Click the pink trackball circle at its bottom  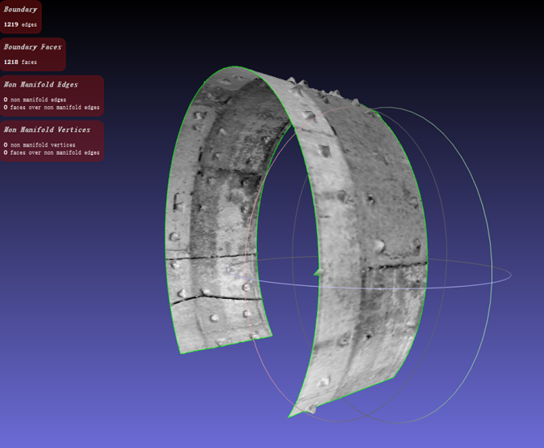coord(337,421)
